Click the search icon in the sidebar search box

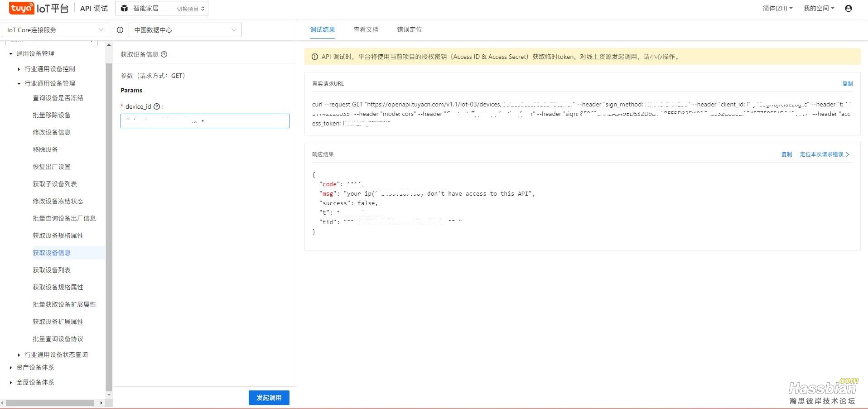pyautogui.click(x=92, y=41)
